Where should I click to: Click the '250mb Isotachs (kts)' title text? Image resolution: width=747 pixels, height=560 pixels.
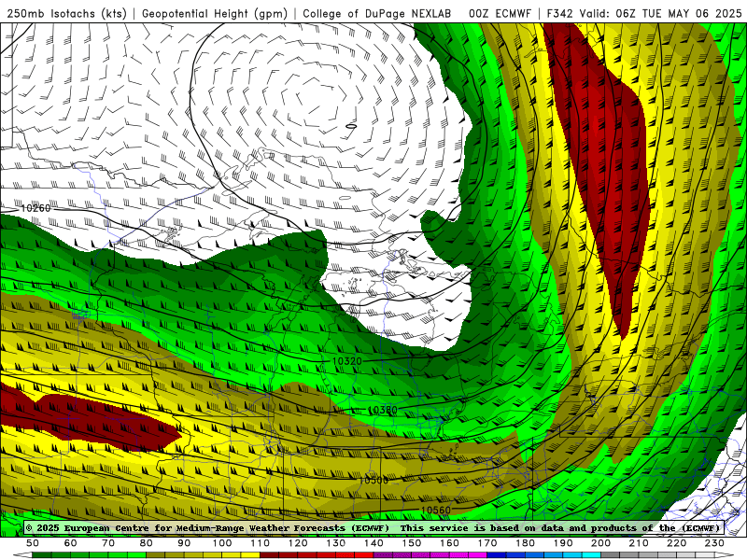66,13
